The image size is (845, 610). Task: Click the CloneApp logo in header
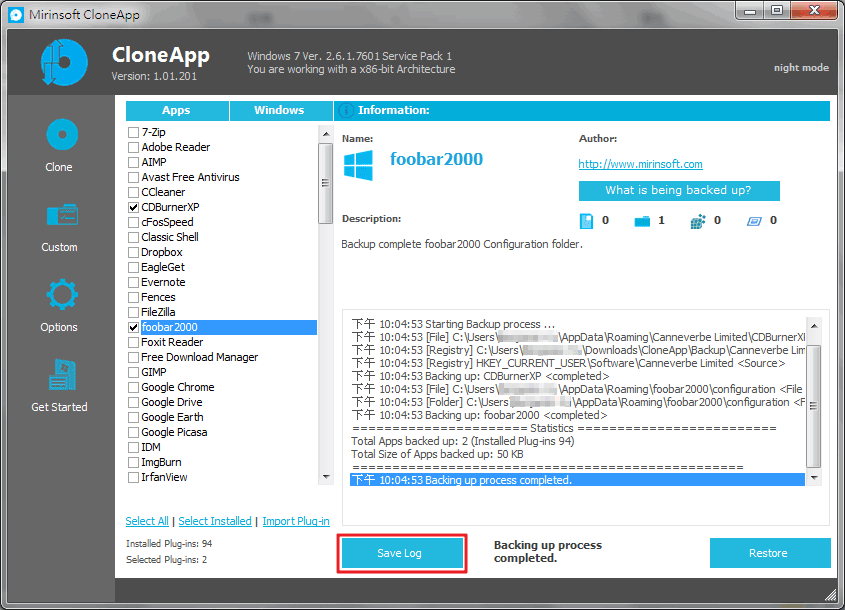64,62
